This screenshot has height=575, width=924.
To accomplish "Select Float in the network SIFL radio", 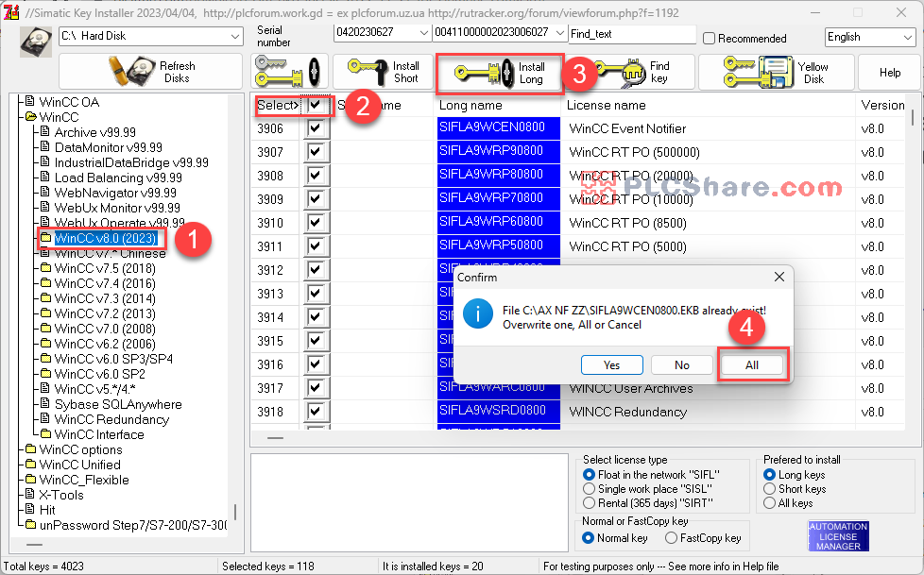I will (x=589, y=474).
